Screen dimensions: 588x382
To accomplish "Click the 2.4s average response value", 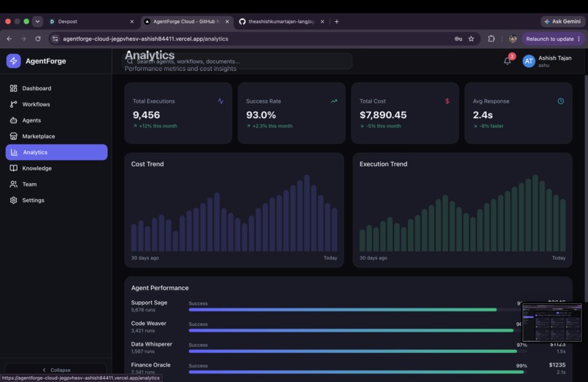I will (x=483, y=115).
